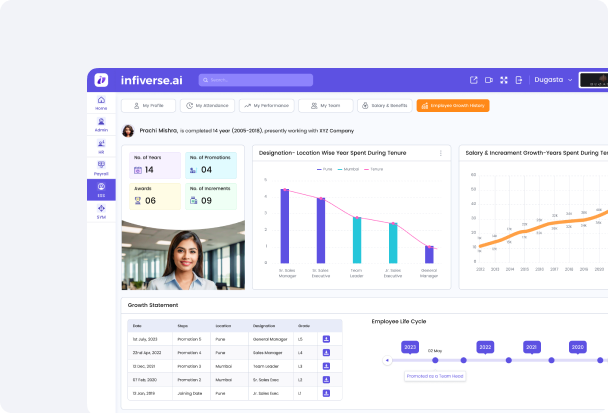Download the Joining Date Jr. Sales Exec record
The height and width of the screenshot is (413, 608).
point(326,393)
